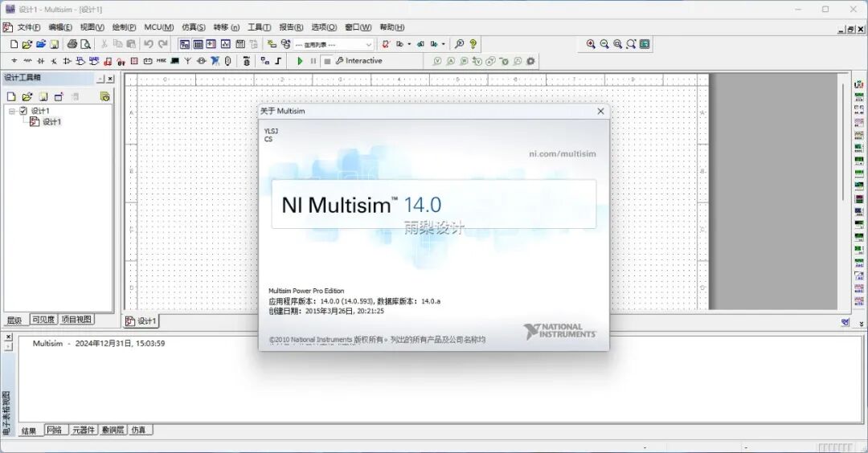Open the MCU(M) menu
This screenshot has height=453, width=868.
(159, 27)
